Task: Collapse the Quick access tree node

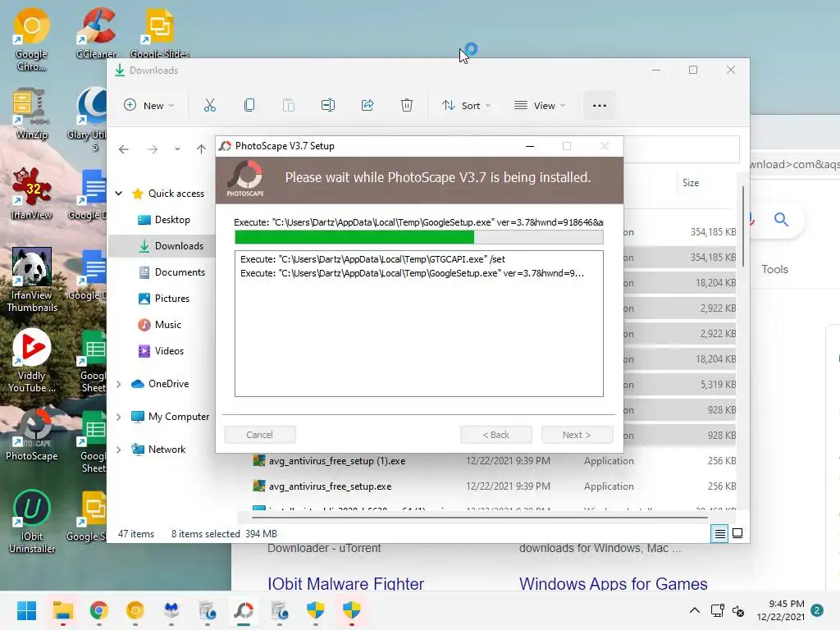Action: pyautogui.click(x=119, y=193)
